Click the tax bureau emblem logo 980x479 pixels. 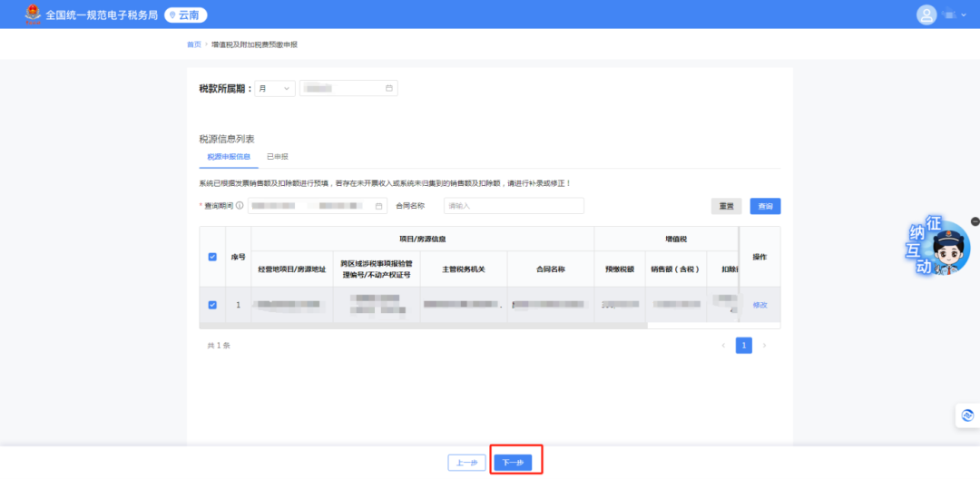(x=32, y=15)
